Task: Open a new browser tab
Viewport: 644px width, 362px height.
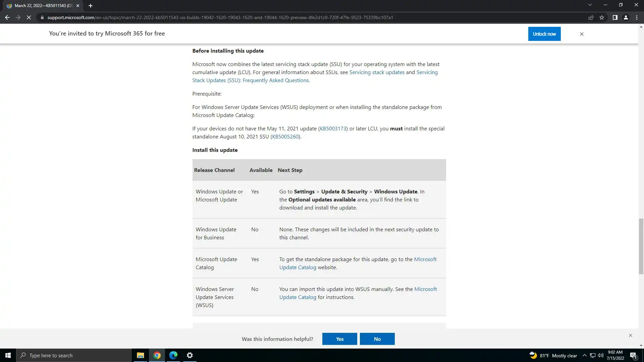Action: (90, 6)
